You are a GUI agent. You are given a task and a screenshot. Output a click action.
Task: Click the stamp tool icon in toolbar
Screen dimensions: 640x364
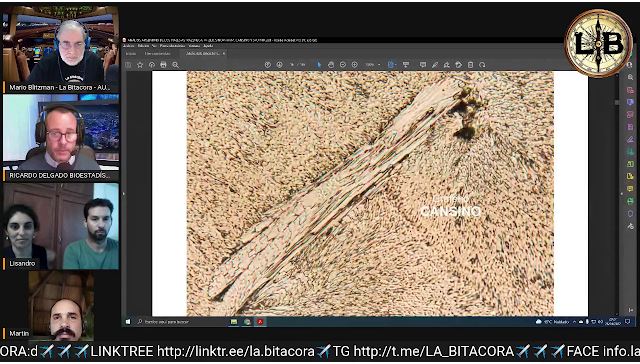(458, 65)
